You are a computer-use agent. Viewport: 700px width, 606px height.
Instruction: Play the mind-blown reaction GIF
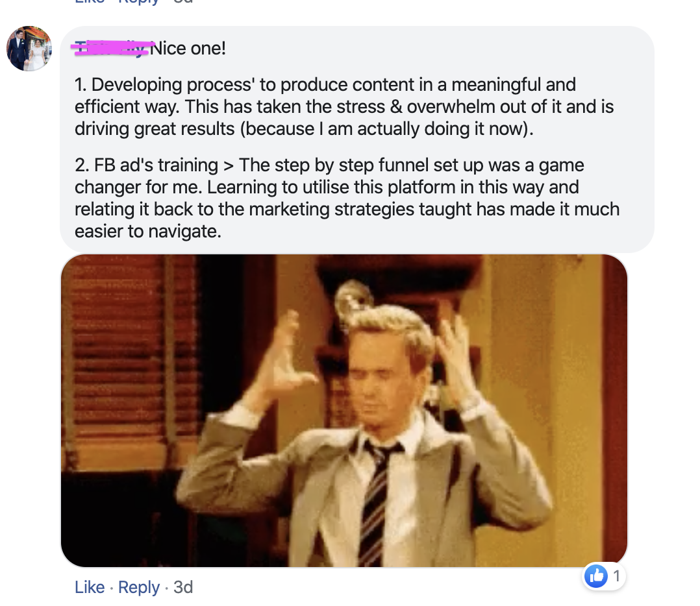click(344, 411)
